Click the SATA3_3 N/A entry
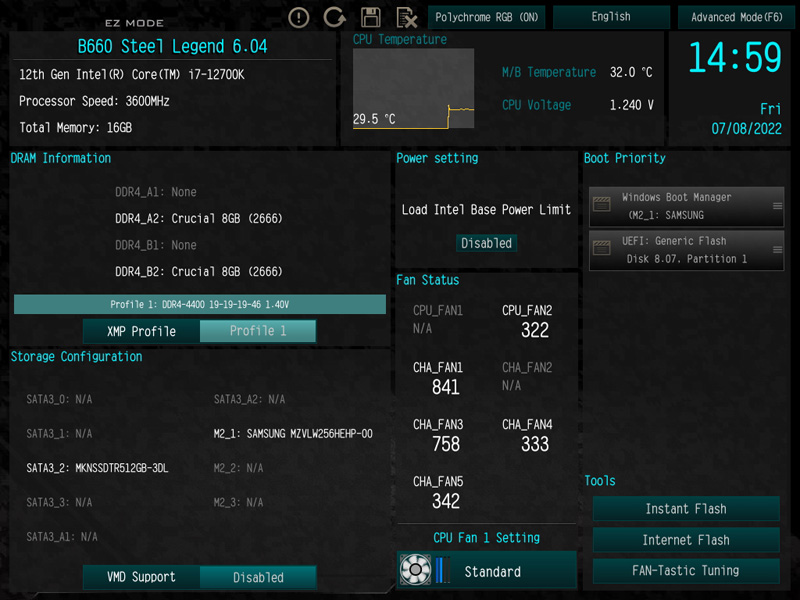800x600 pixels. point(59,503)
